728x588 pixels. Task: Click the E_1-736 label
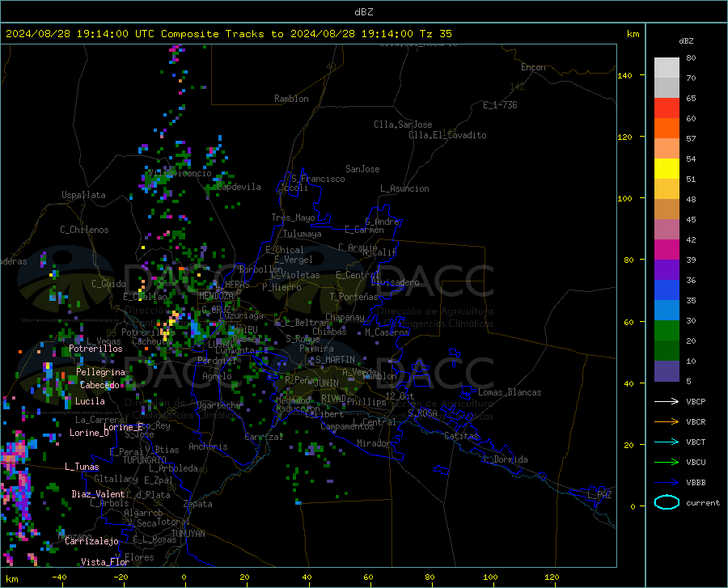pyautogui.click(x=500, y=105)
